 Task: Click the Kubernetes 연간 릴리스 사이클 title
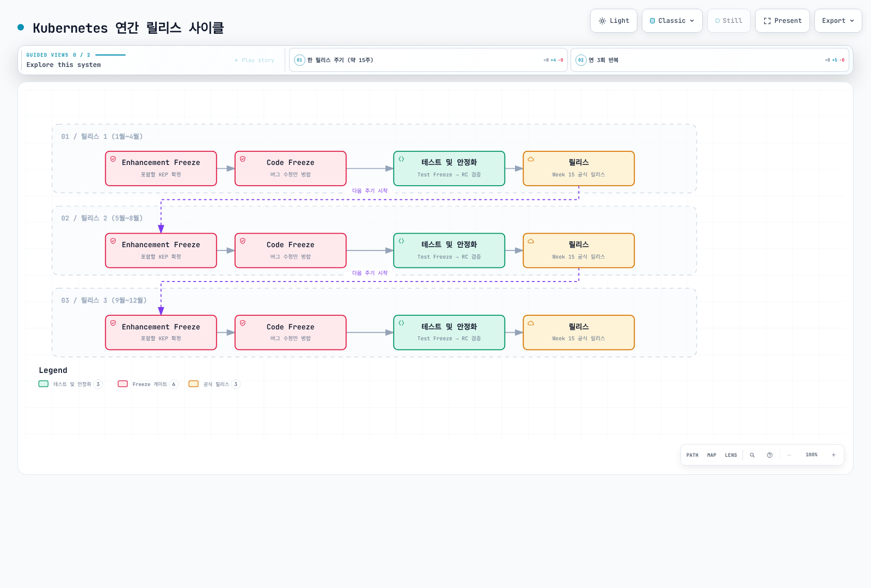[x=128, y=28]
